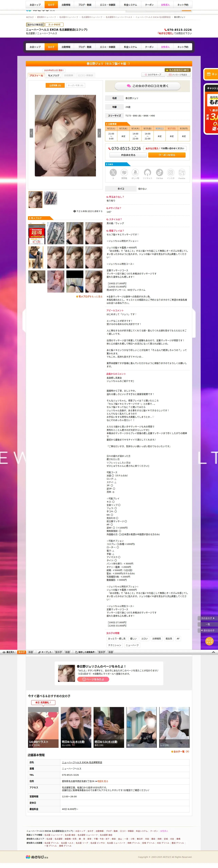Click the テクニシャン tag
This screenshot has width=218, height=868.
(x=115, y=645)
